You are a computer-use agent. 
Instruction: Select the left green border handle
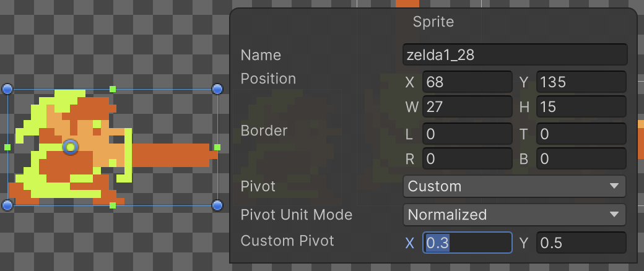click(x=7, y=147)
